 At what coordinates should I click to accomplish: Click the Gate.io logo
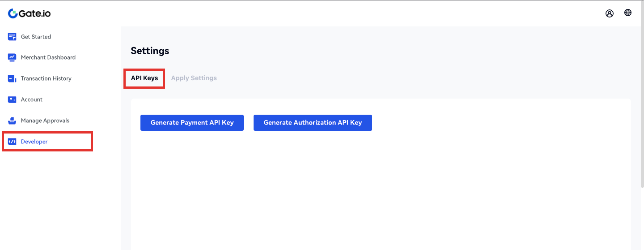tap(29, 13)
